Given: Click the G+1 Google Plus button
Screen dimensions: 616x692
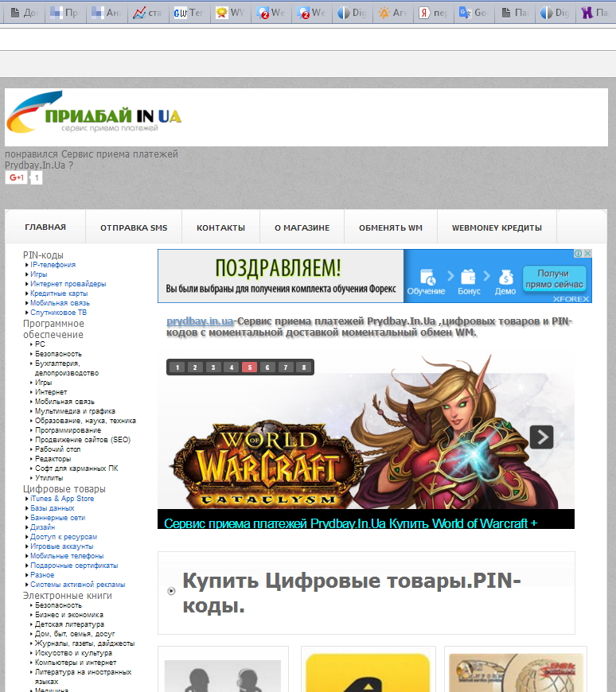Looking at the screenshot, I should (17, 177).
